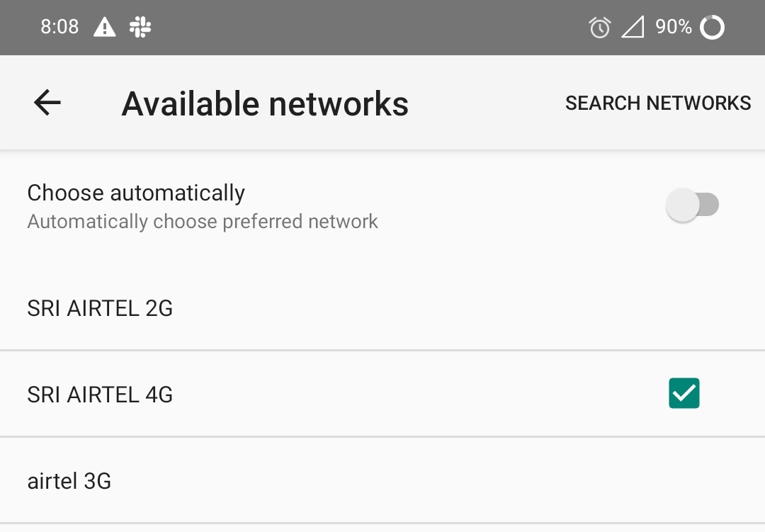Tap the 90% battery percentage
This screenshot has height=532, width=765.
pyautogui.click(x=674, y=27)
